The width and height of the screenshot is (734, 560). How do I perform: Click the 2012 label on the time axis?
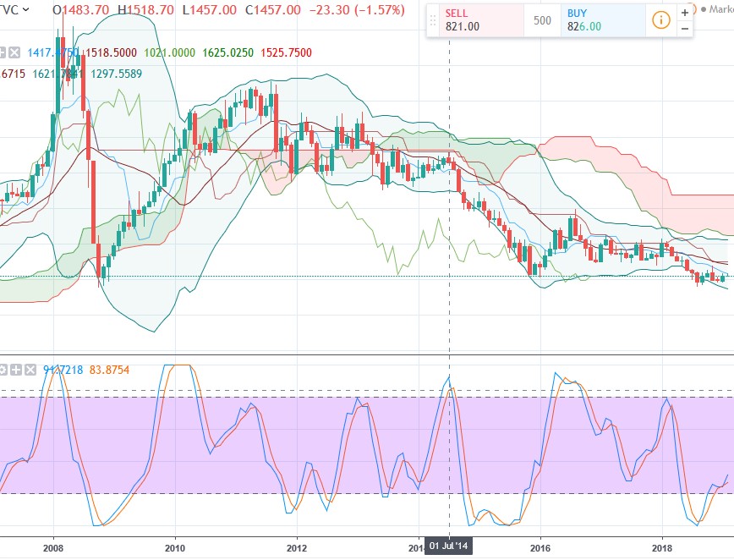[x=296, y=548]
